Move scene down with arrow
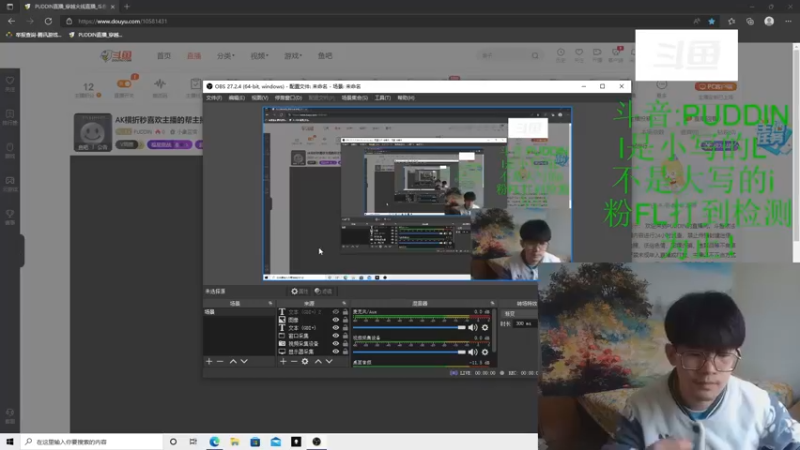The image size is (800, 450). tap(244, 361)
